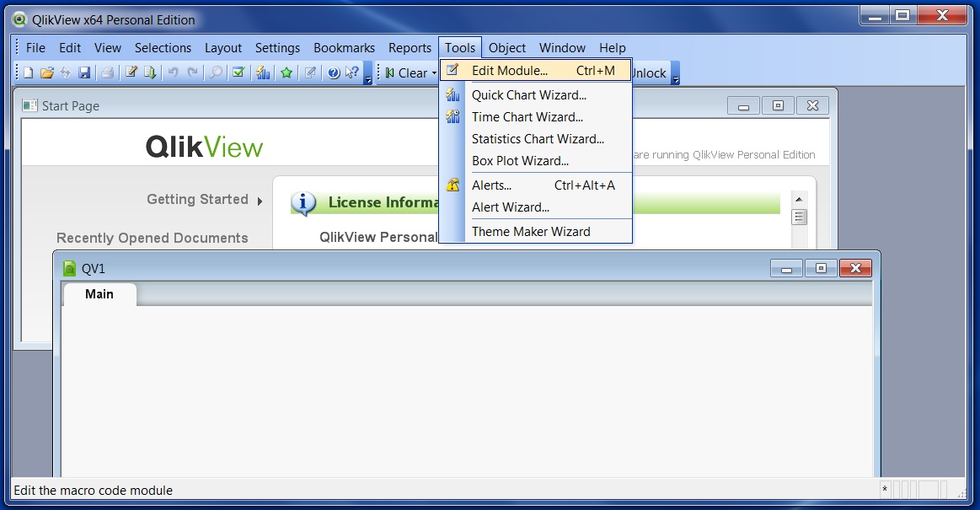Viewport: 980px width, 510px height.
Task: Open Help Topics question mark icon
Action: point(334,72)
